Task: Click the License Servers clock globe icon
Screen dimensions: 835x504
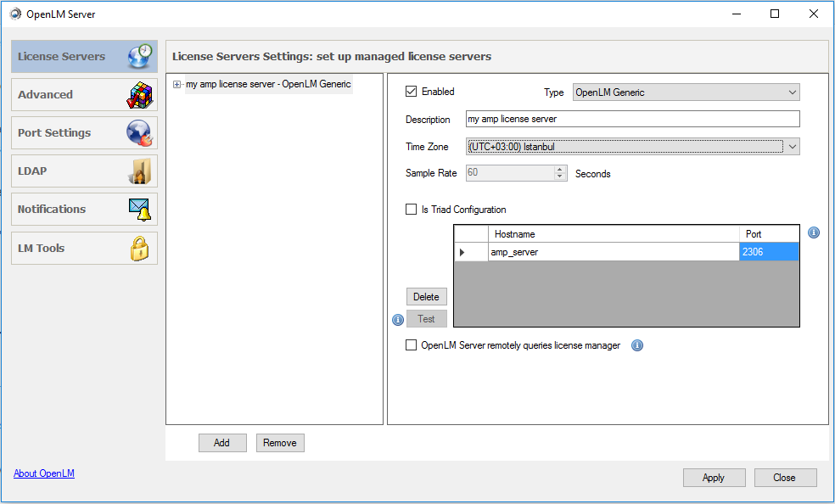Action: tap(140, 56)
